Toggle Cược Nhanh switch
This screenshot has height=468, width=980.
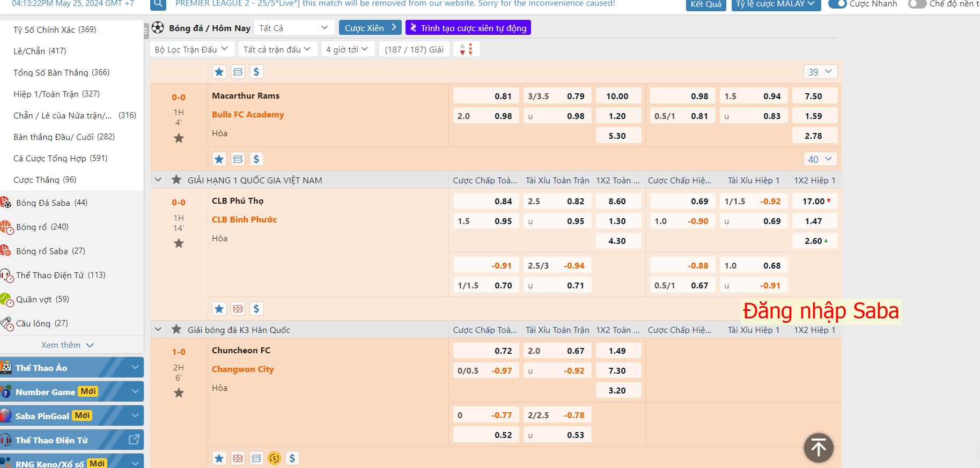coord(837,4)
